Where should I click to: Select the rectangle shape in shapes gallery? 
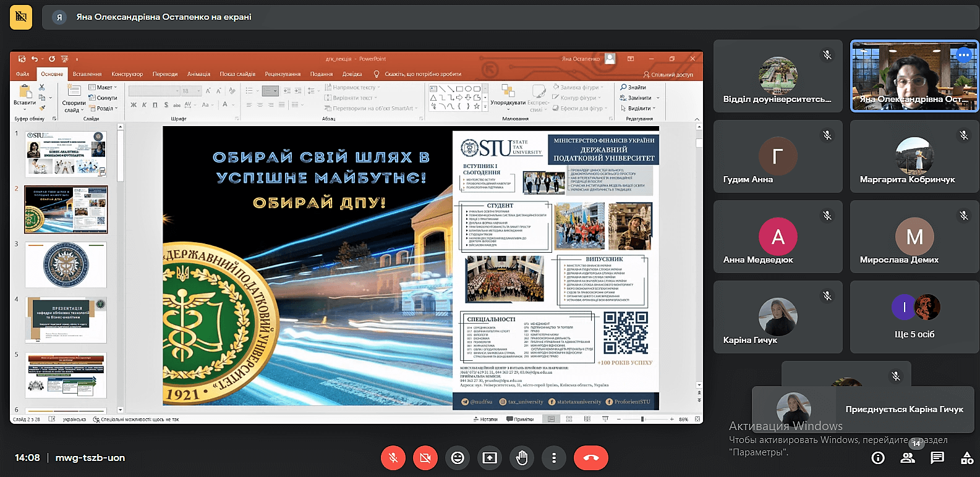(459, 89)
